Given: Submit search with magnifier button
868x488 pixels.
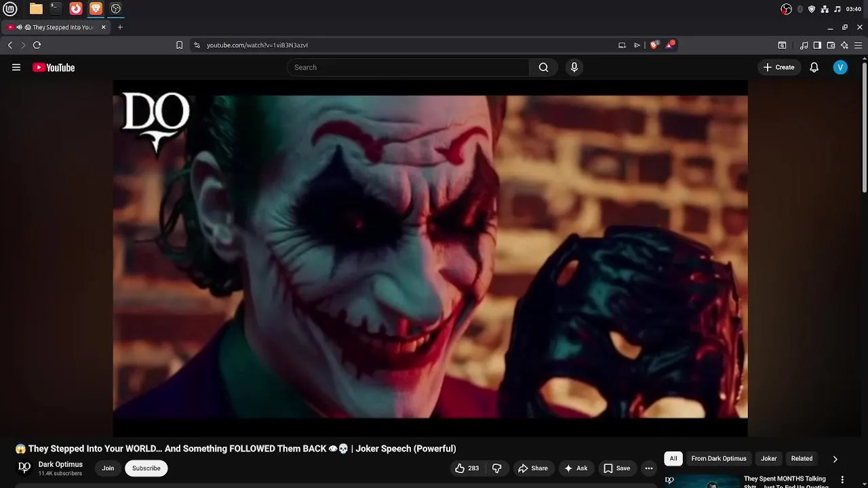Looking at the screenshot, I should [x=543, y=67].
